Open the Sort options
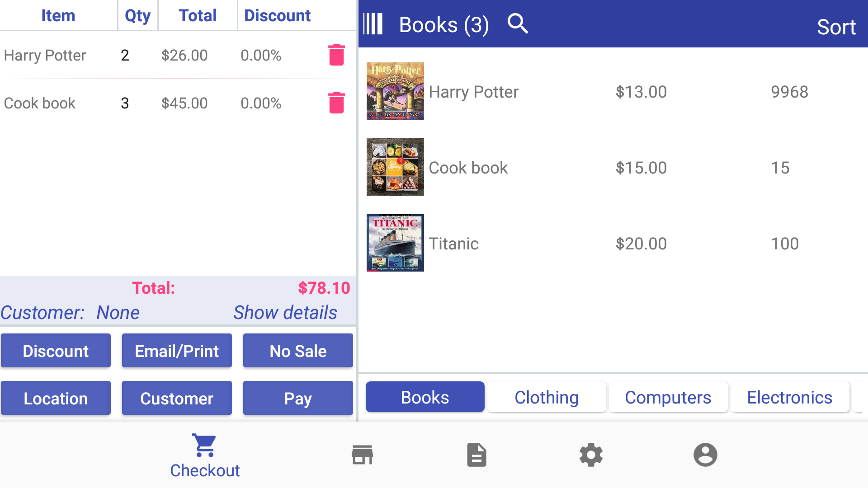 (836, 26)
